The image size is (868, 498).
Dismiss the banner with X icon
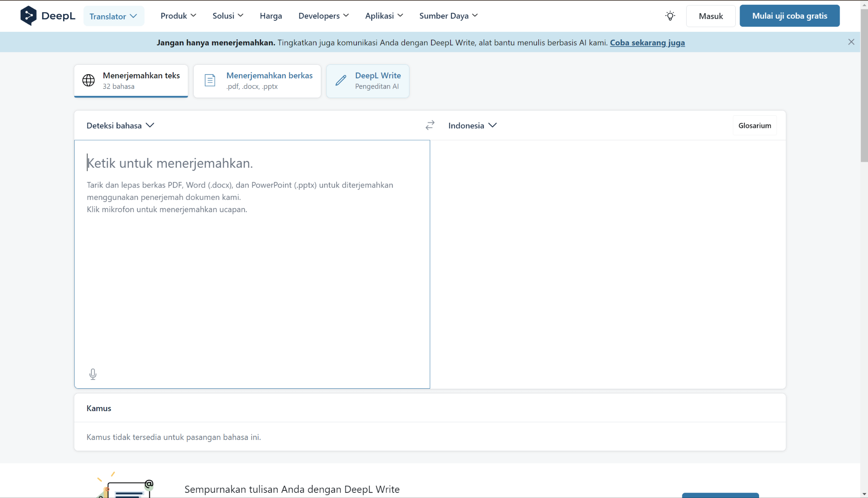851,42
